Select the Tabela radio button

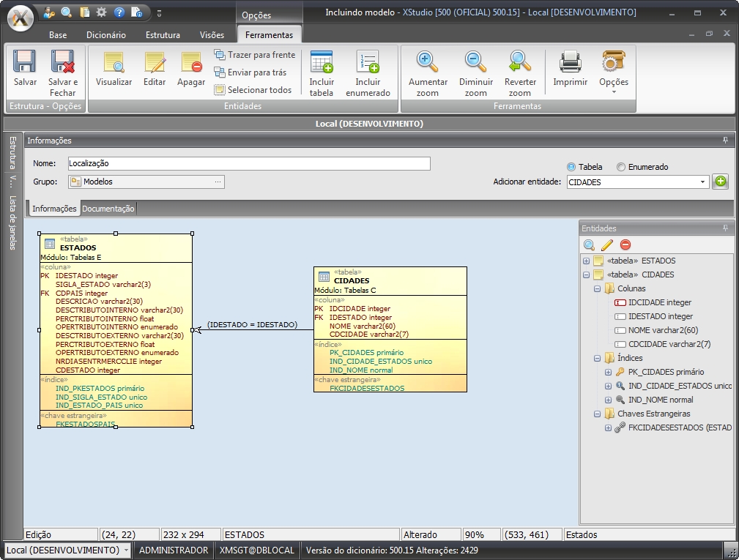[x=571, y=167]
